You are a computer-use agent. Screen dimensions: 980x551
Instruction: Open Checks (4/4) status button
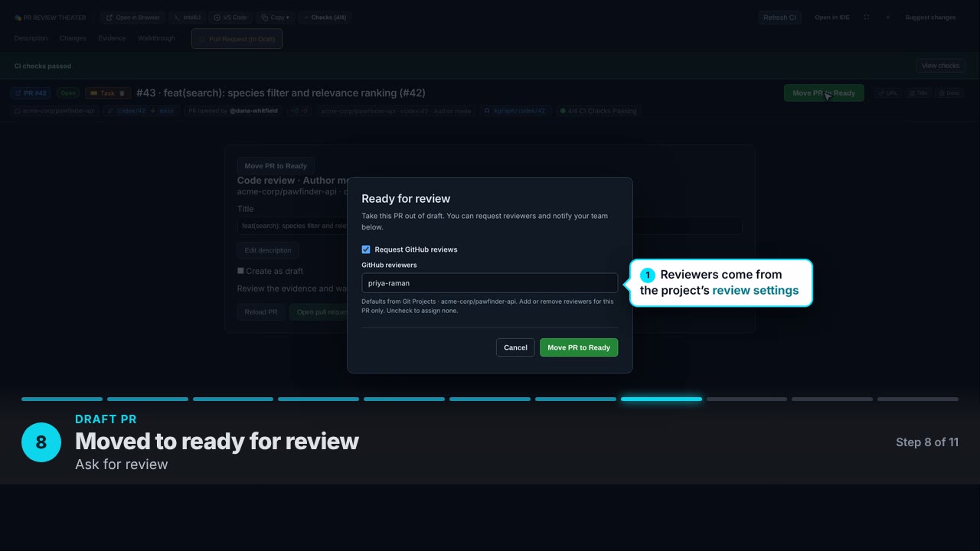pos(325,18)
